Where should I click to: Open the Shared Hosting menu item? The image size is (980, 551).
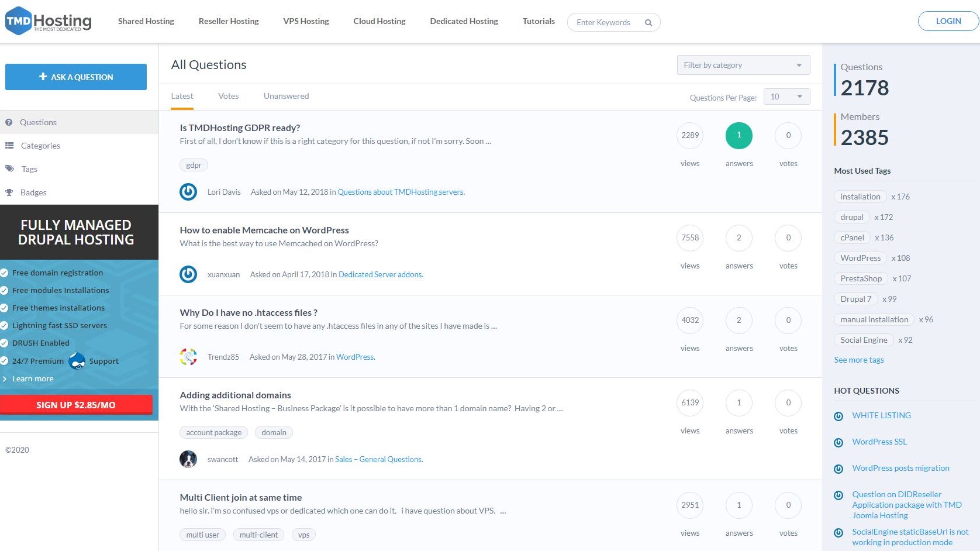(146, 21)
